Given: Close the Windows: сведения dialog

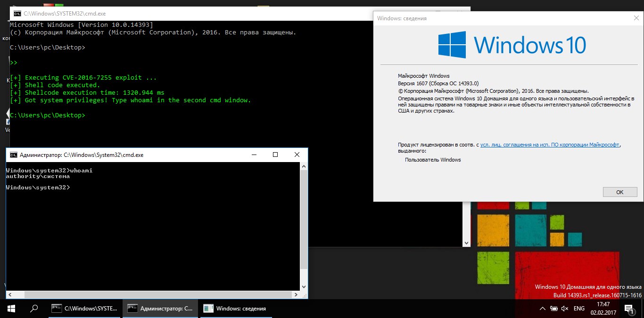Looking at the screenshot, I should coord(636,18).
